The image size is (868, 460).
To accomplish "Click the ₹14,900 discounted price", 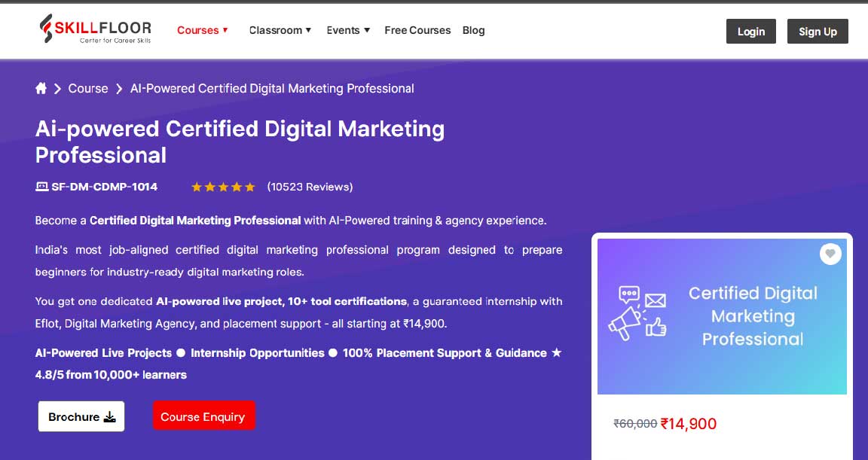I will point(689,424).
